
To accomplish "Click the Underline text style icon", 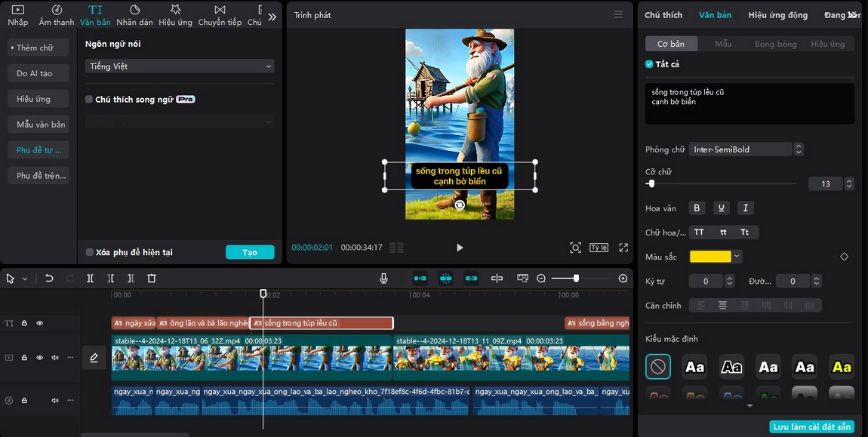I will [722, 208].
